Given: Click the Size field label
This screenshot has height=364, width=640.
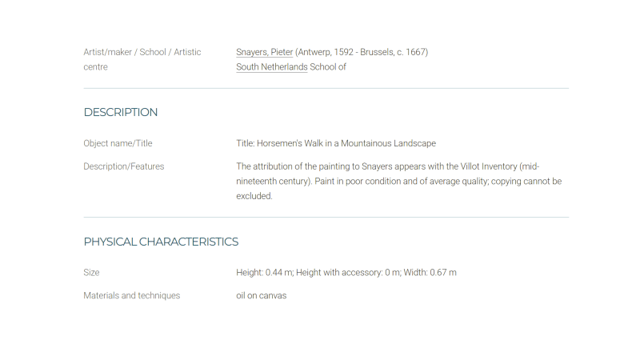Looking at the screenshot, I should tap(91, 273).
